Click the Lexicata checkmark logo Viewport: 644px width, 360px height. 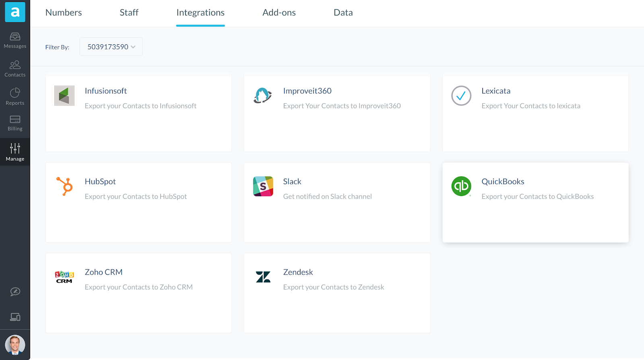click(x=461, y=96)
